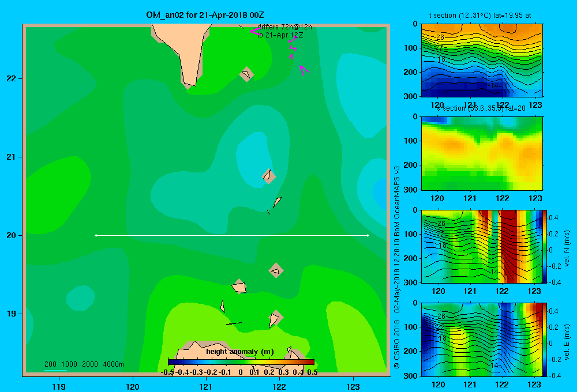Click the 'vel. E (m/s)' axis label
Viewport: 577px width, 392px height.
(x=567, y=342)
